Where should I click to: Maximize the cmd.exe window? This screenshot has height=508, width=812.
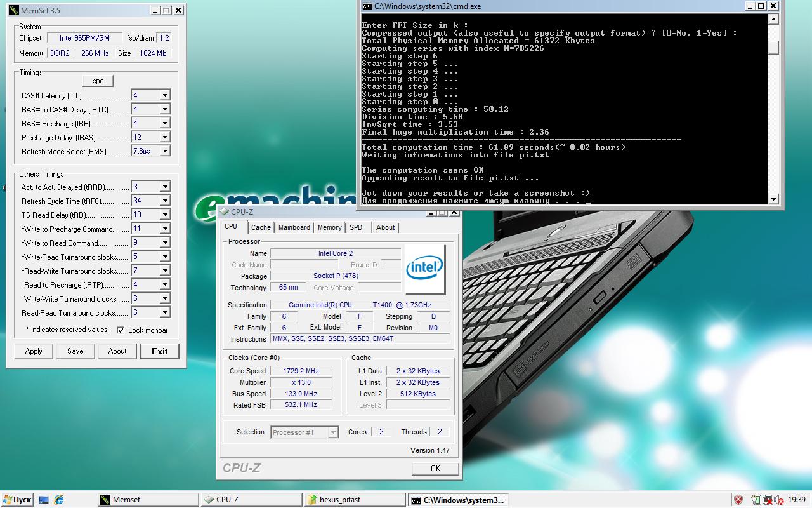[763, 6]
